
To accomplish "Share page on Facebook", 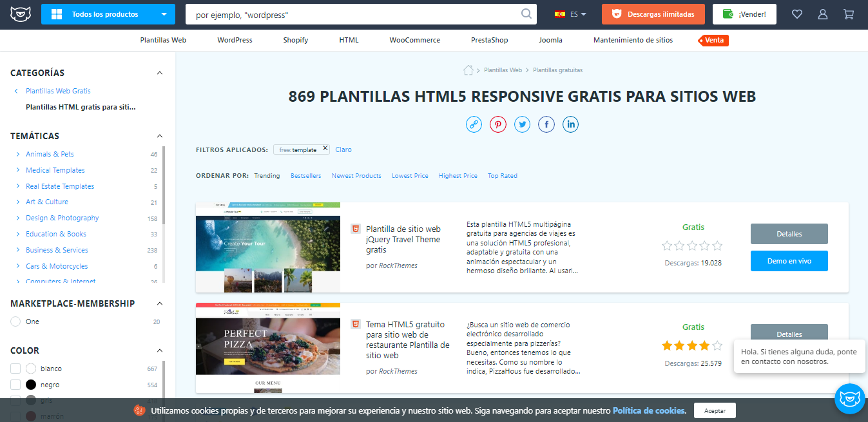I will [x=546, y=124].
